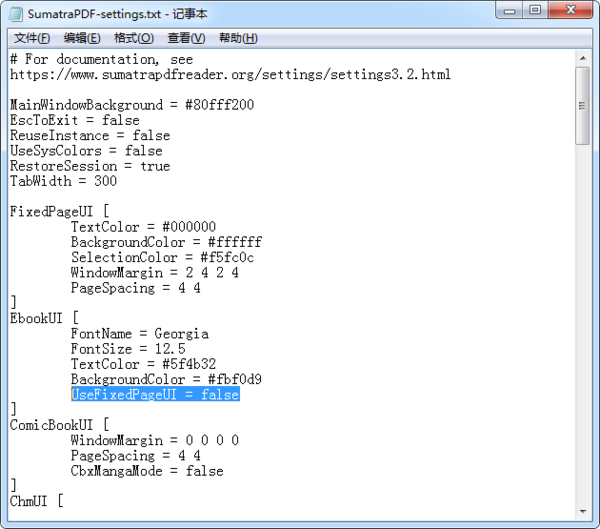Click the ReuseInstance = false line
Screen dimensions: 600x529
[90, 136]
